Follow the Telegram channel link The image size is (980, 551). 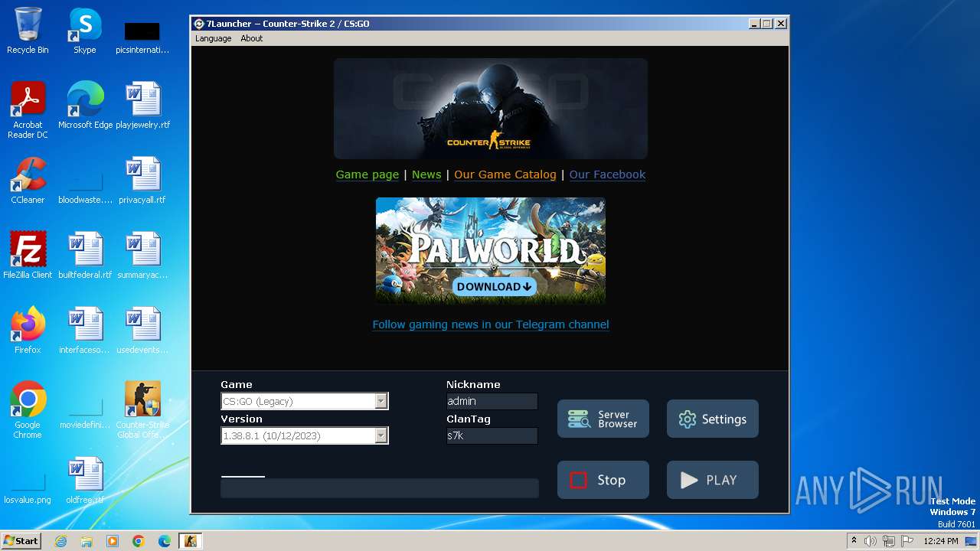click(x=491, y=324)
